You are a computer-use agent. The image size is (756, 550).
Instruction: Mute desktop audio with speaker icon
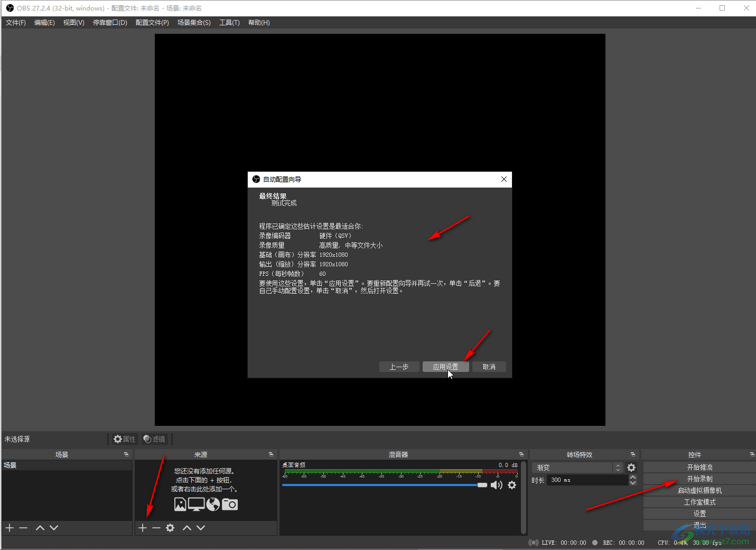point(496,485)
